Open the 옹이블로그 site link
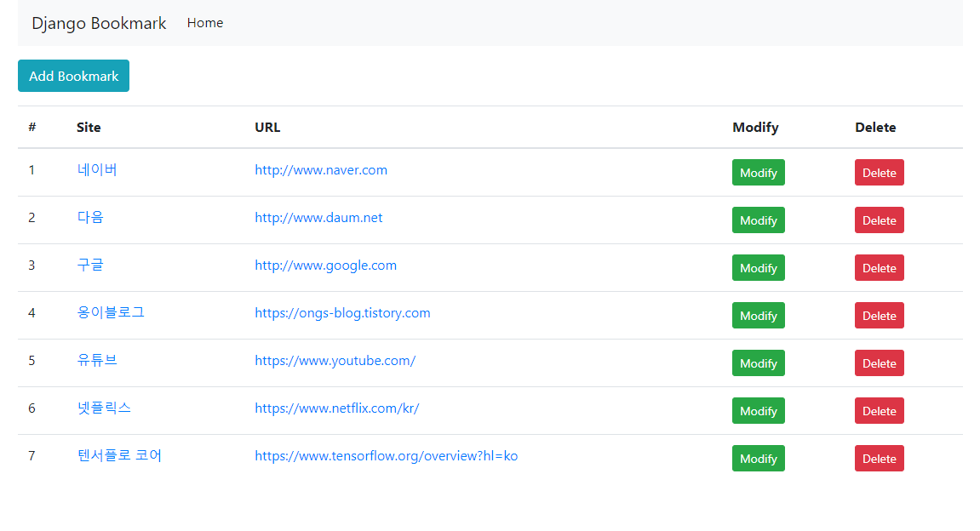This screenshot has width=980, height=531. (111, 312)
